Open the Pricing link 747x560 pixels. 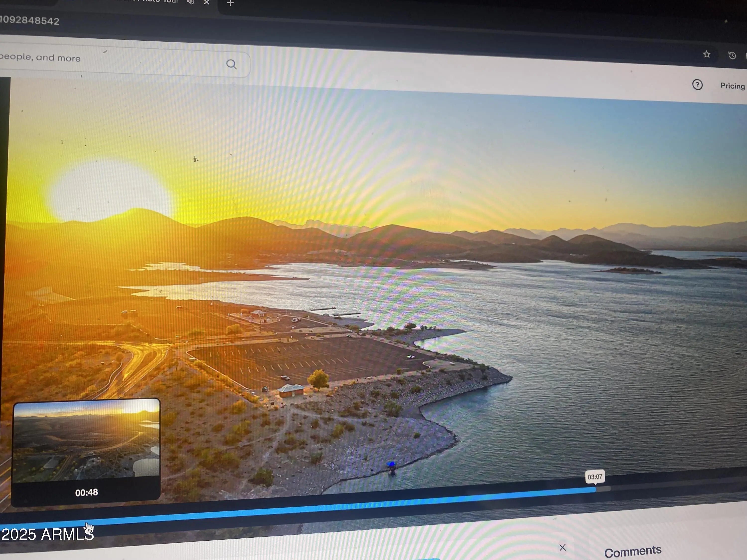[732, 86]
